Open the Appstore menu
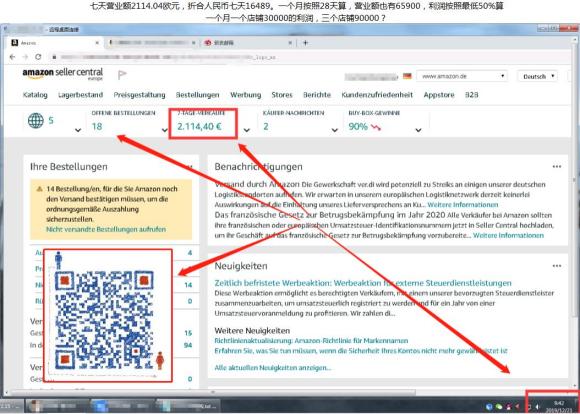 (x=439, y=95)
